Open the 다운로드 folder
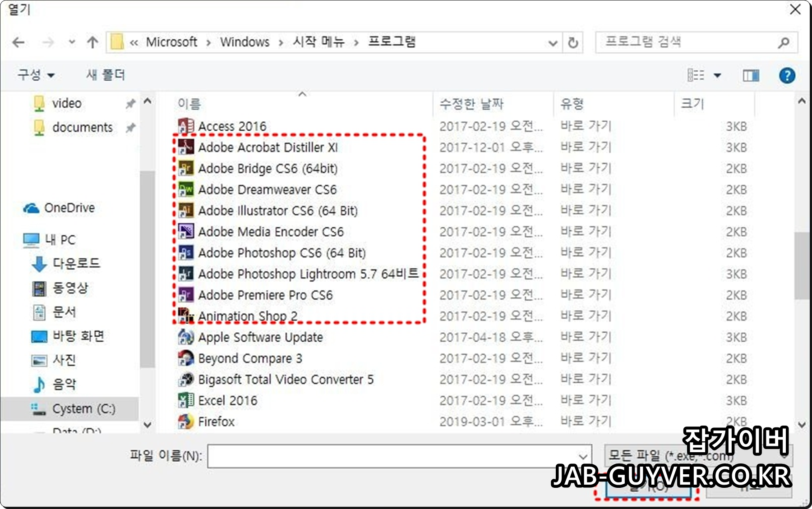This screenshot has height=509, width=812. pyautogui.click(x=66, y=264)
